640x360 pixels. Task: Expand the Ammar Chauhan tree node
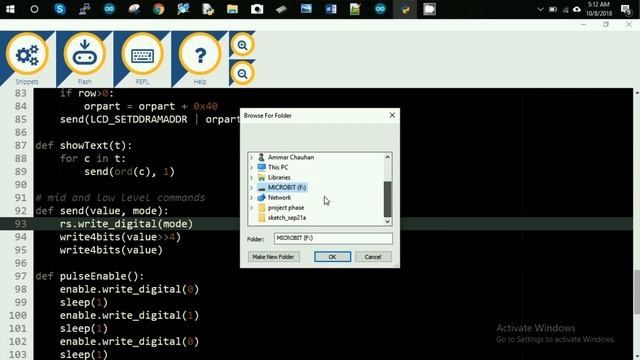(251, 157)
